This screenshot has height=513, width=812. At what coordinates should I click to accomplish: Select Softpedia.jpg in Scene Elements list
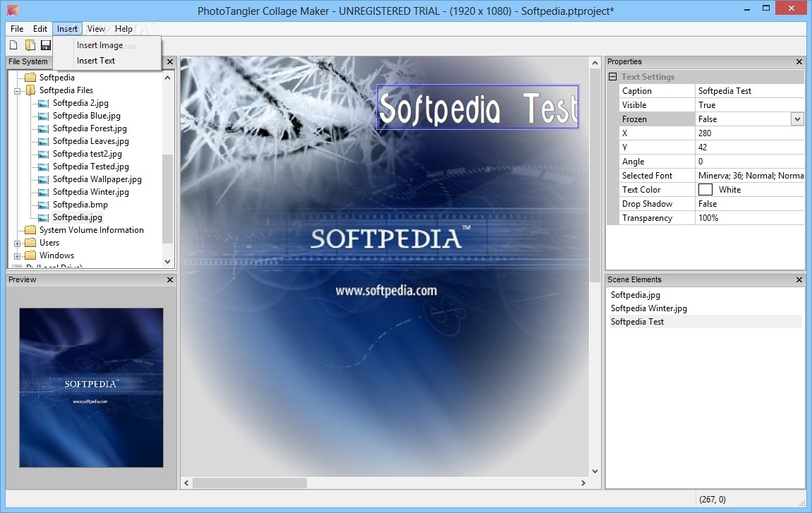635,295
